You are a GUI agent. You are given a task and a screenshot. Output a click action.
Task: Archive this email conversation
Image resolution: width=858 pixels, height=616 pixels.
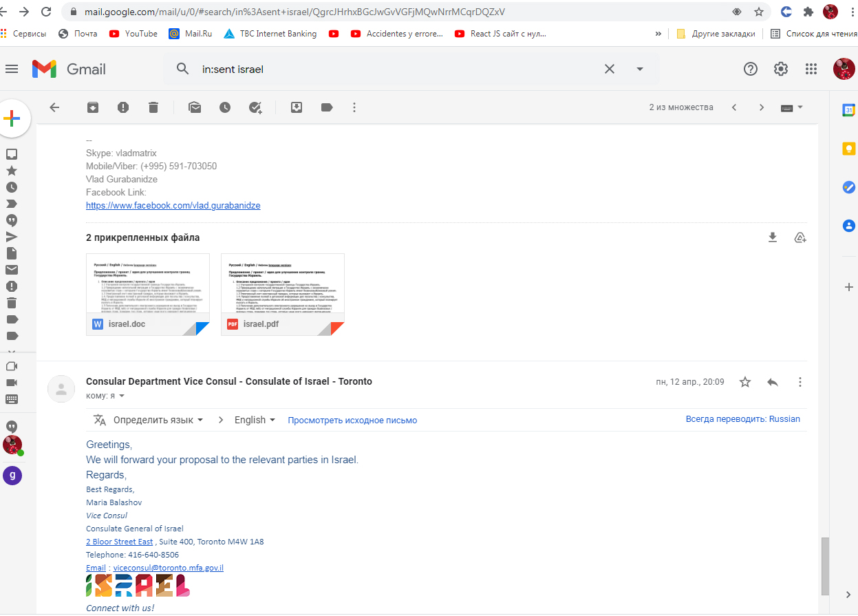(92, 107)
